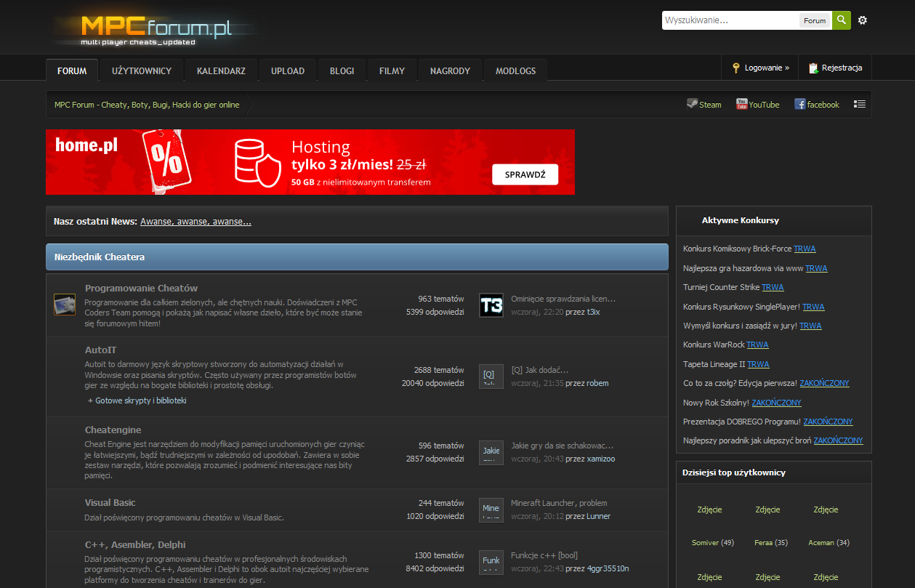Collapse the Niezbędnik Cheatera category header

point(357,257)
